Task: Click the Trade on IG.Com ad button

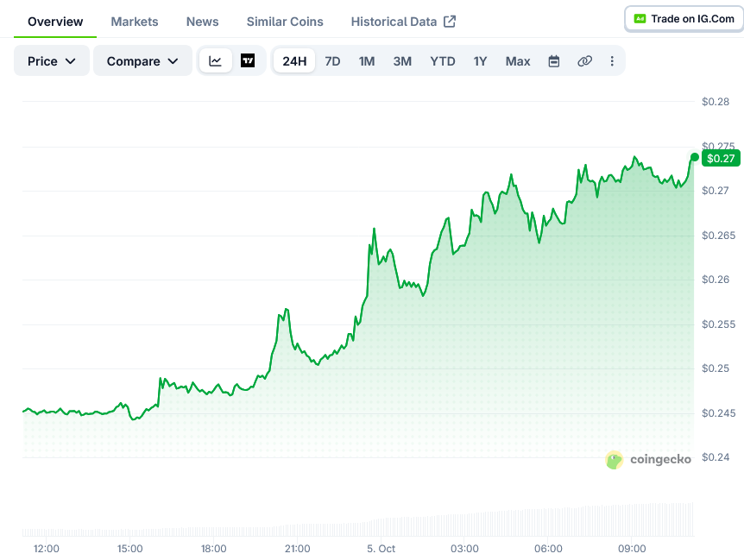Action: 684,19
